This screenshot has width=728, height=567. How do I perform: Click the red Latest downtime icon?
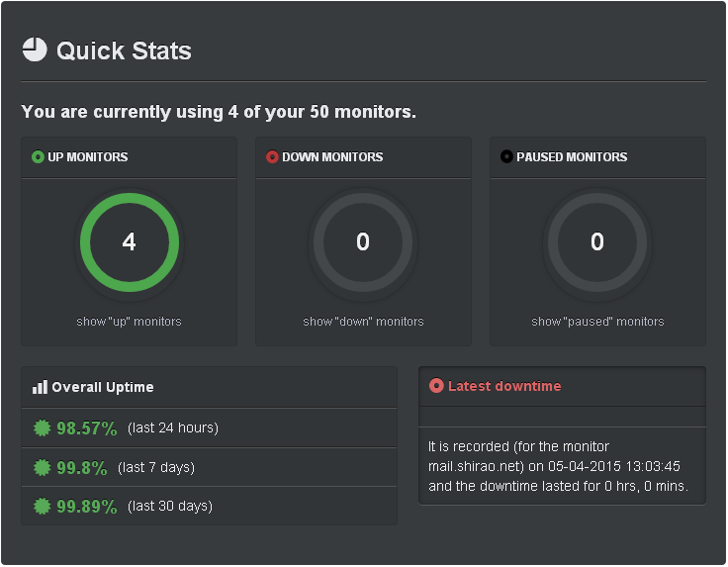coord(436,386)
